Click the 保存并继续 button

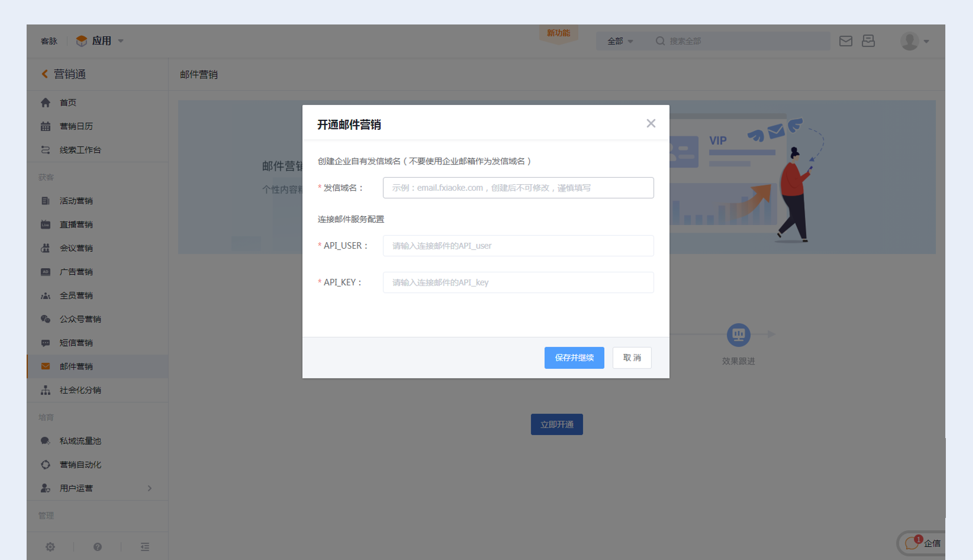574,358
